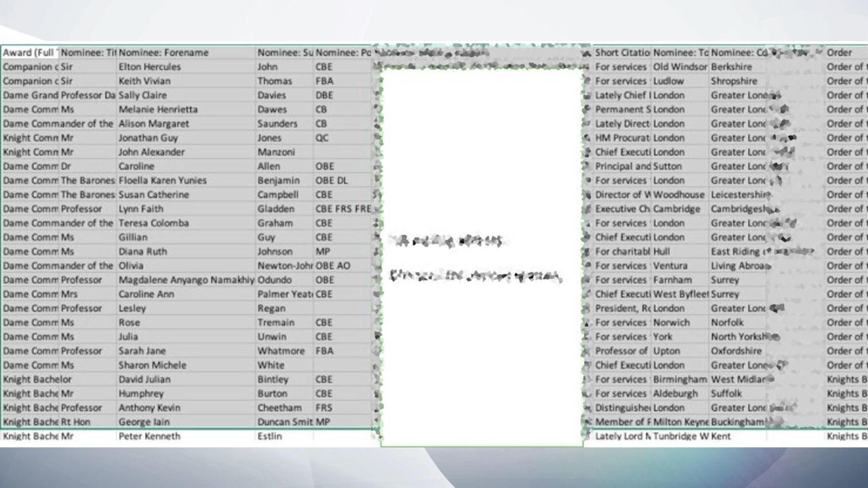Click the surname cell 'Odundo'

(x=284, y=280)
